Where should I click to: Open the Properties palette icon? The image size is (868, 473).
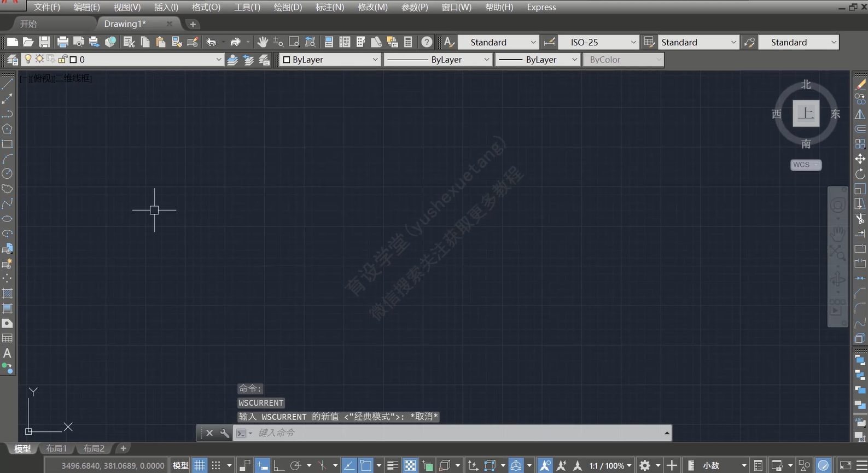[329, 42]
